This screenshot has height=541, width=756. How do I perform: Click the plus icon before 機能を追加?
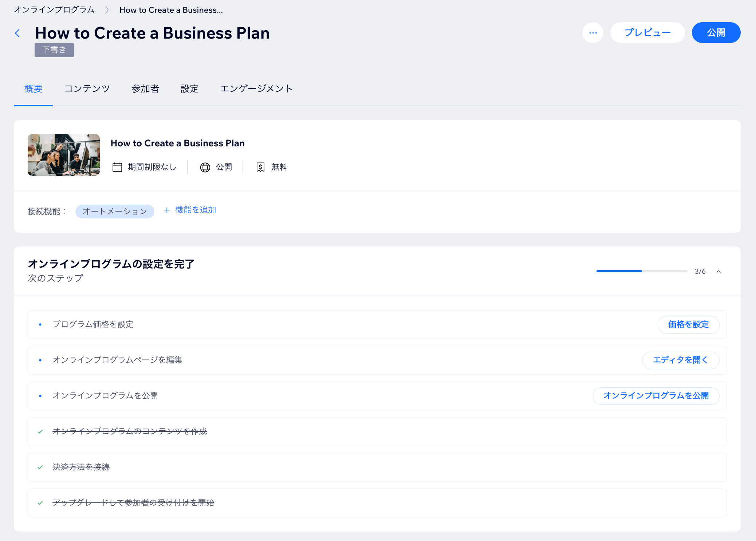tap(167, 210)
